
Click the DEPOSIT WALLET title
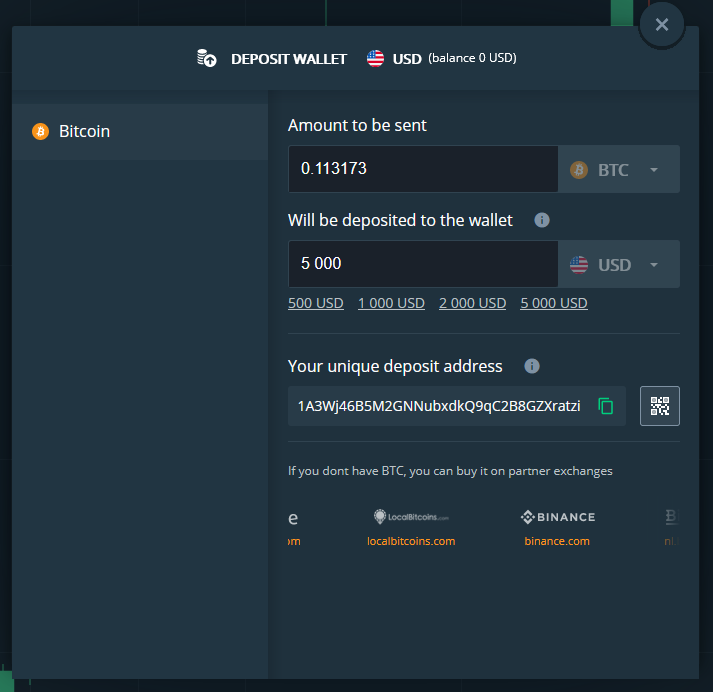coord(289,59)
